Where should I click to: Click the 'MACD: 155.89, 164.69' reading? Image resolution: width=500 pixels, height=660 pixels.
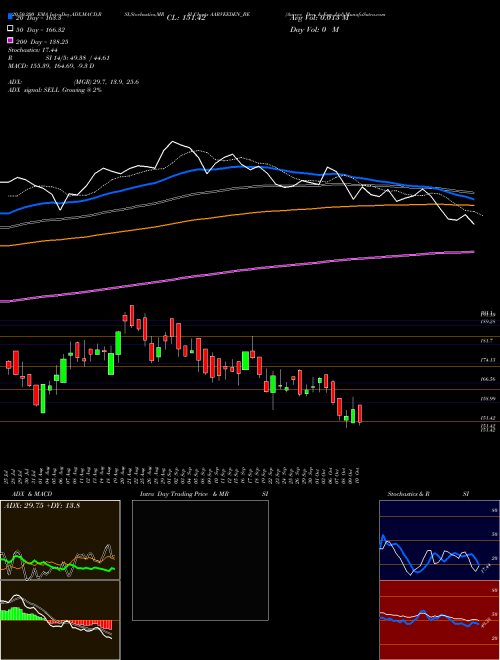pos(51,66)
